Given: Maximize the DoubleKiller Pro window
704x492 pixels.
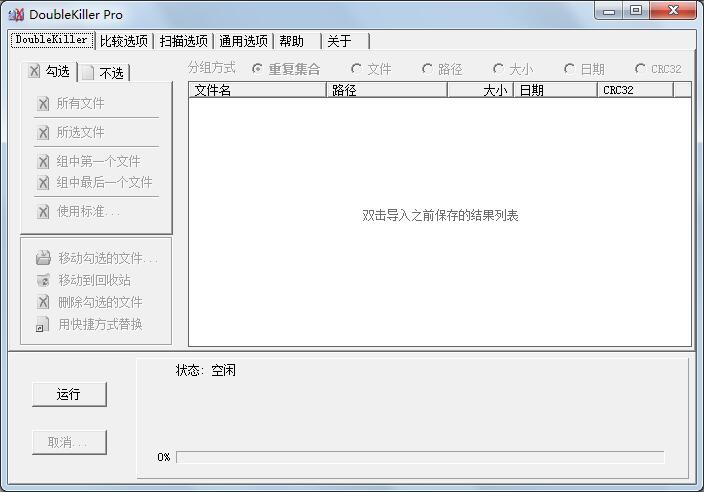Looking at the screenshot, I should click(636, 11).
